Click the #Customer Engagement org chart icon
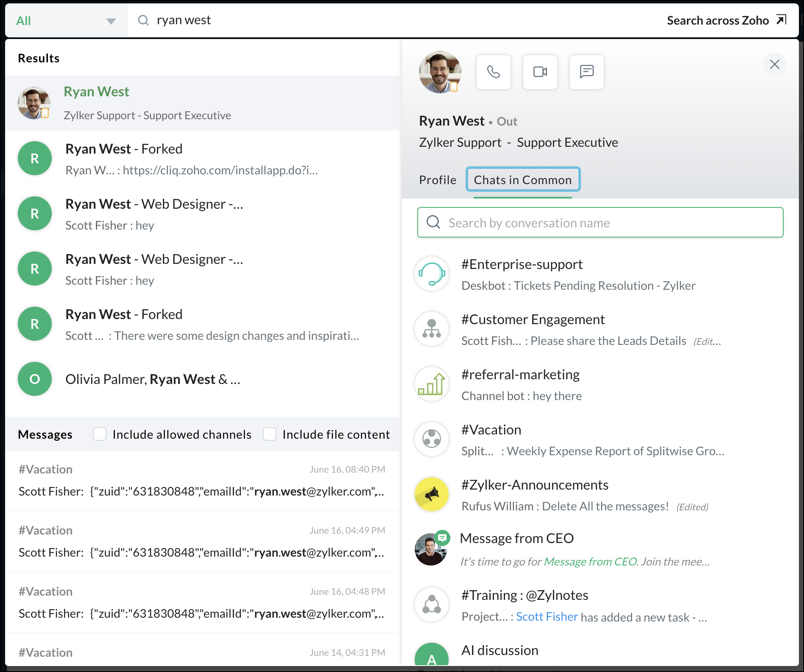Image resolution: width=804 pixels, height=672 pixels. [x=432, y=329]
